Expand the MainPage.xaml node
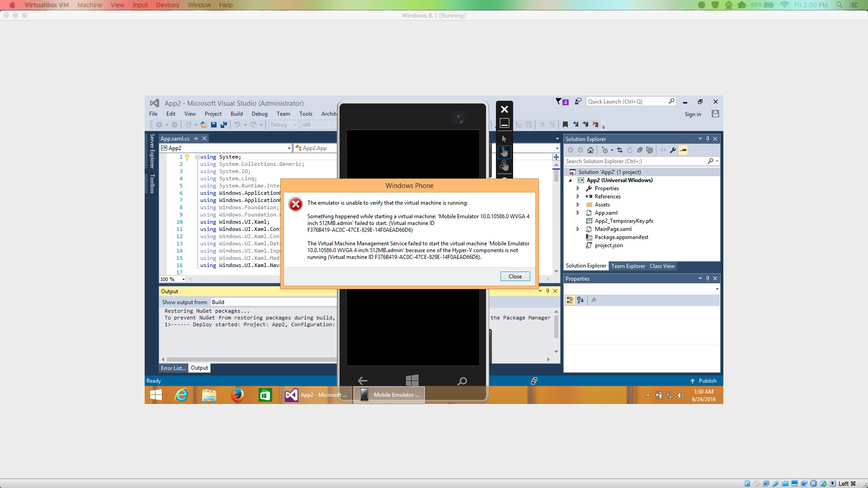868x488 pixels. point(578,229)
